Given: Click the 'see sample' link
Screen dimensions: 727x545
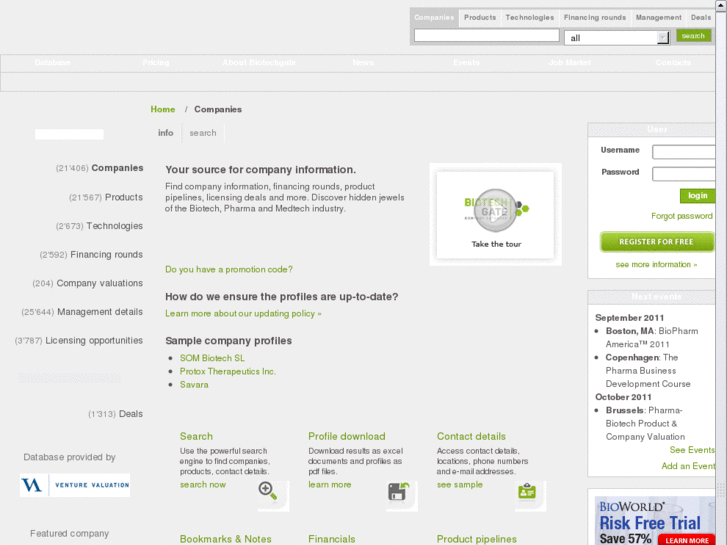Looking at the screenshot, I should point(459,485).
